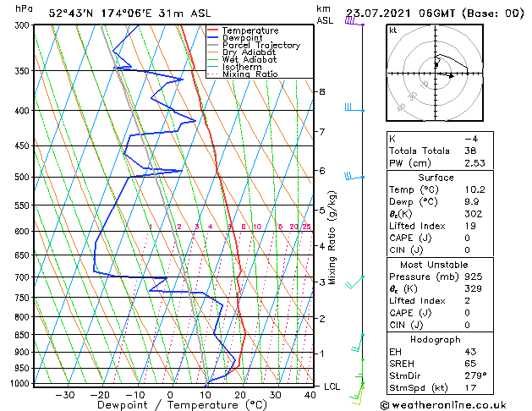Click the surface Temp value '10.2'
The width and height of the screenshot is (532, 411).
click(474, 189)
